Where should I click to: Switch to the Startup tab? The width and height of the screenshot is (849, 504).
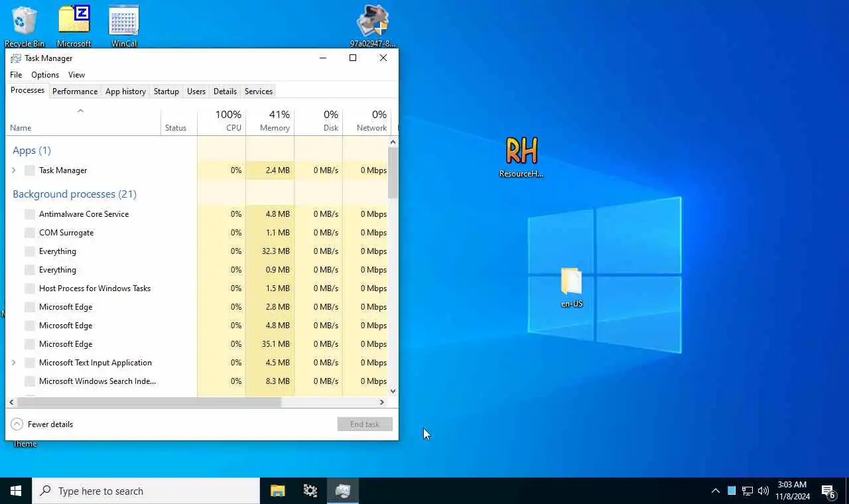(x=166, y=92)
